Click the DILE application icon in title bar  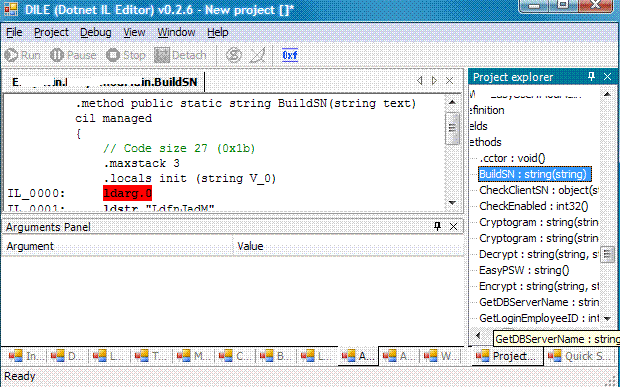[11, 9]
